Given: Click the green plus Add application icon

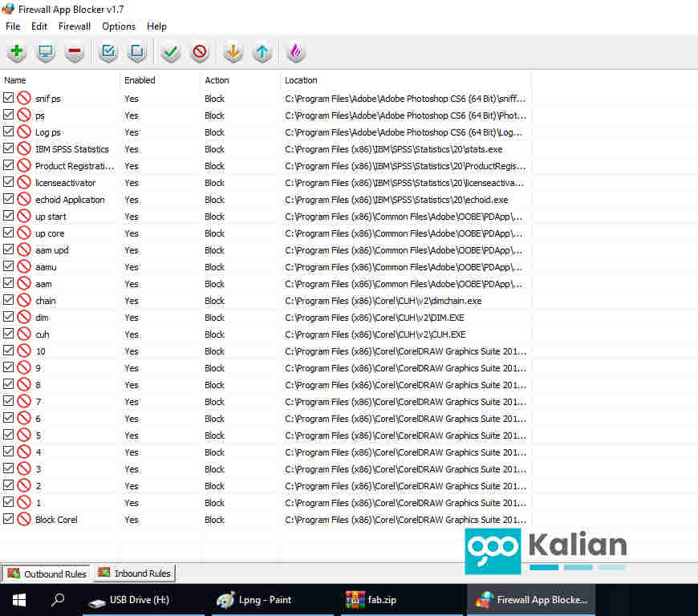Looking at the screenshot, I should (x=17, y=52).
